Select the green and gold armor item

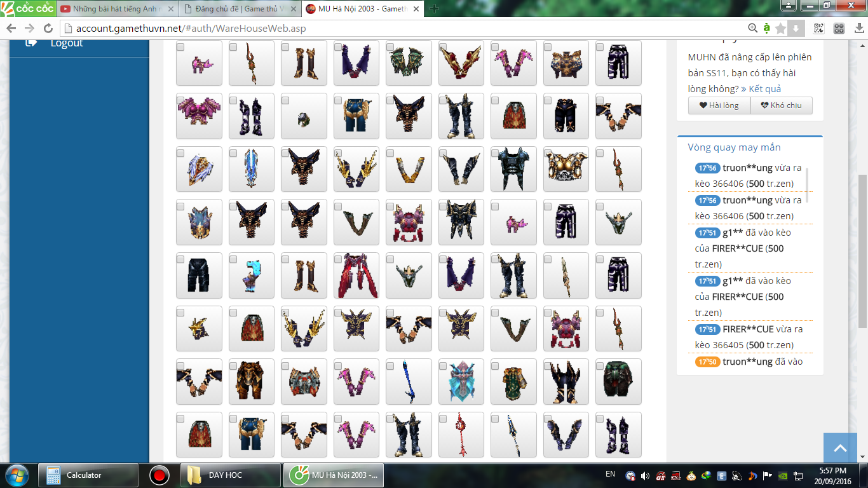pyautogui.click(x=513, y=381)
